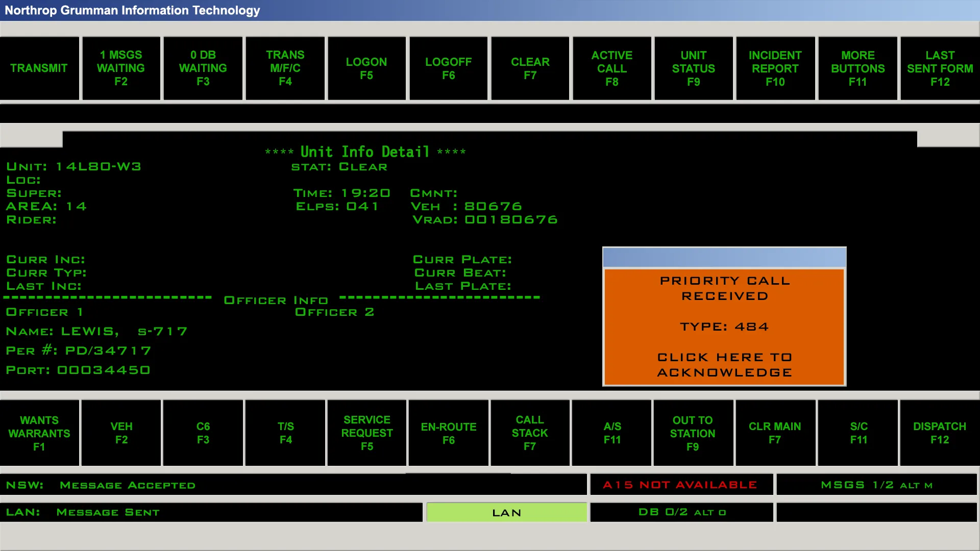
Task: Click the TRANSMIT button
Action: coord(39,68)
